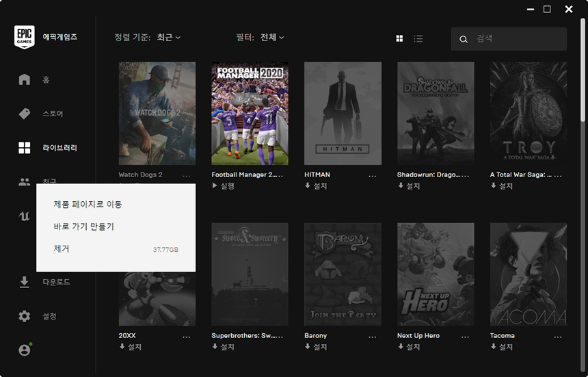Viewport: 588px width, 377px height.
Task: Open the 홈 sidebar label
Action: 46,79
